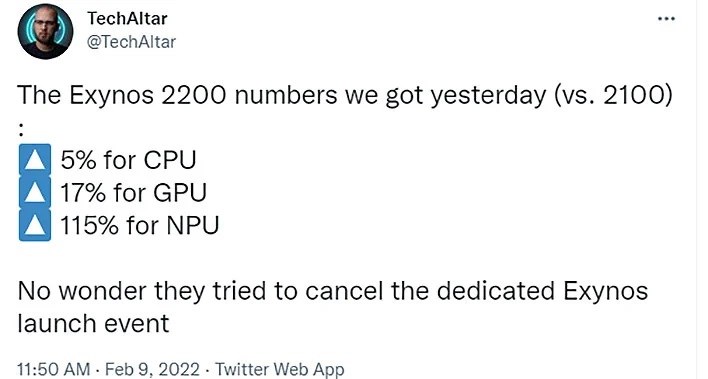The image size is (708, 379).
Task: Click 'The Exynos 2200 numbers' opening text
Action: (x=177, y=95)
